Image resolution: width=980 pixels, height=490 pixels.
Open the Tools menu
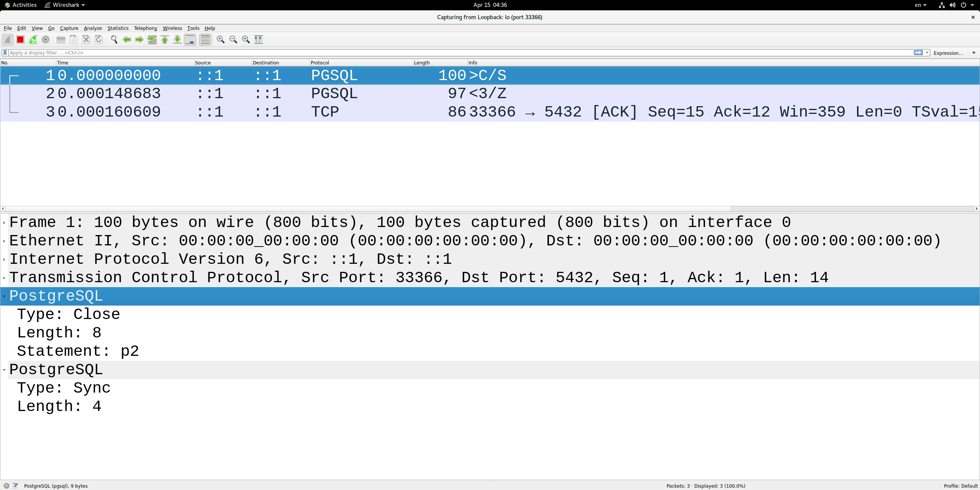pos(193,28)
